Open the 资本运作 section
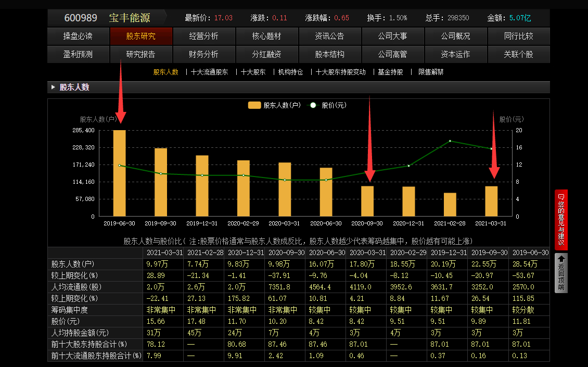 456,54
